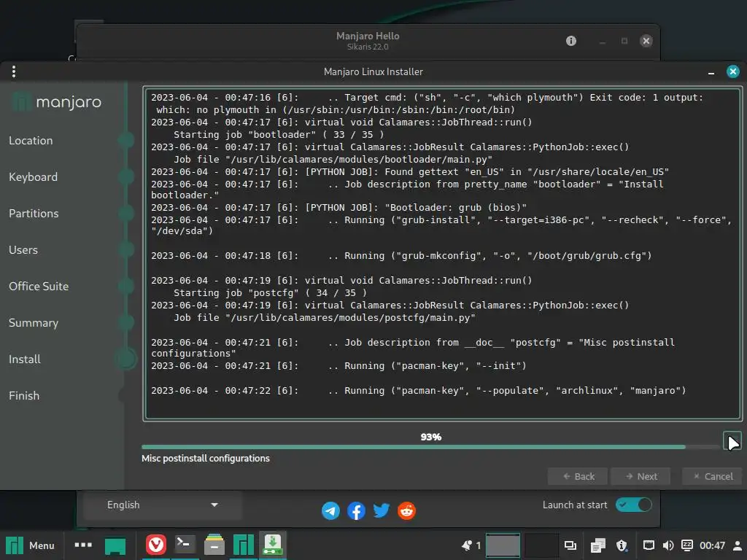Select the Location step in sidebar
The width and height of the screenshot is (747, 560).
[31, 141]
